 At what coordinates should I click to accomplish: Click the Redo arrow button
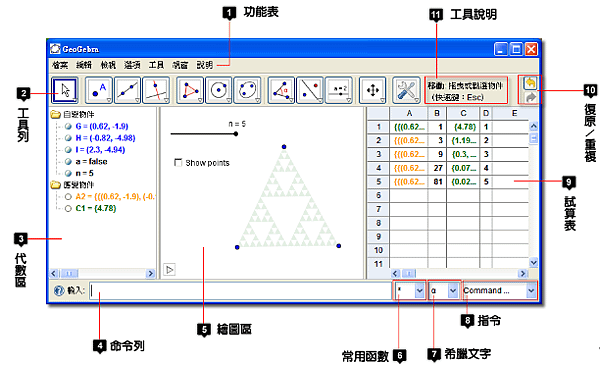530,97
